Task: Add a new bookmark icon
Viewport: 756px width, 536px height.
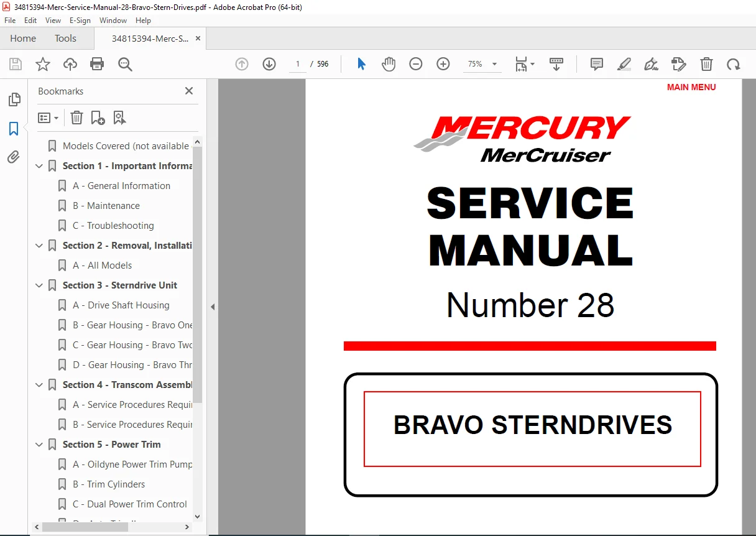Action: tap(98, 118)
